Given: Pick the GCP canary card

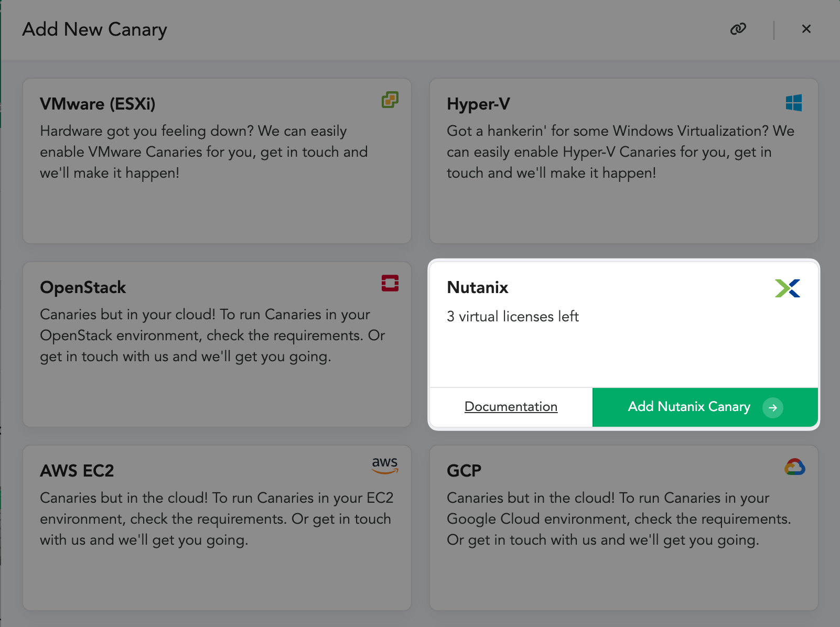Looking at the screenshot, I should [x=623, y=571].
